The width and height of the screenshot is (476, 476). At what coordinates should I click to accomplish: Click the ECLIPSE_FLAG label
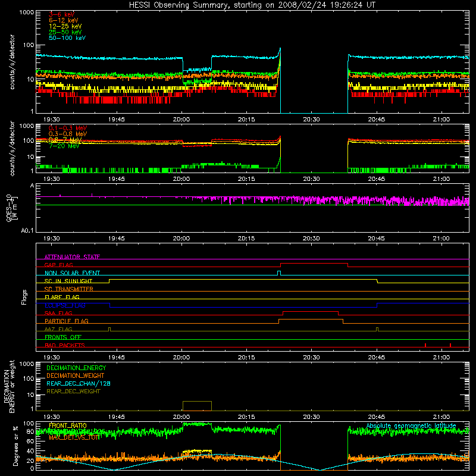[x=65, y=305]
